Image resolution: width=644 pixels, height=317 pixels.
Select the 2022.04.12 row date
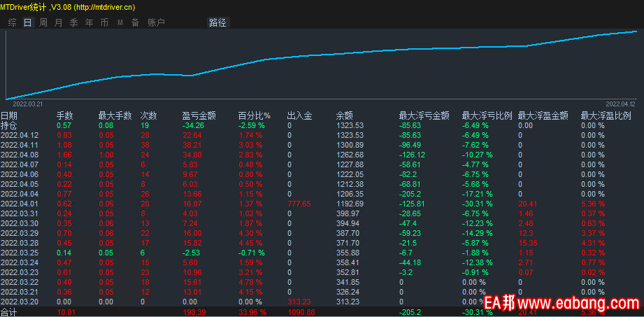[20, 135]
